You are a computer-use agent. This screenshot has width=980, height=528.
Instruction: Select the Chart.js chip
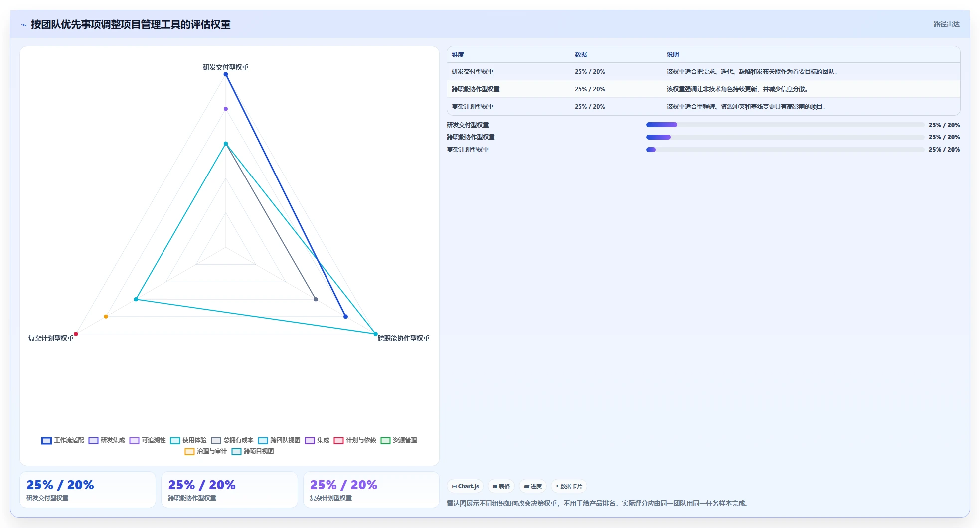coord(465,486)
